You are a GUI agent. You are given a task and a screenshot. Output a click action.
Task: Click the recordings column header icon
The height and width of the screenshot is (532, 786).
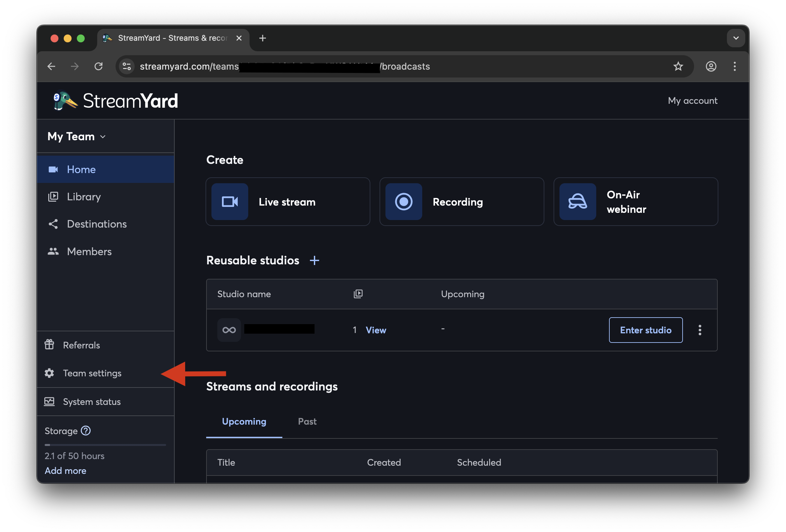click(x=358, y=294)
